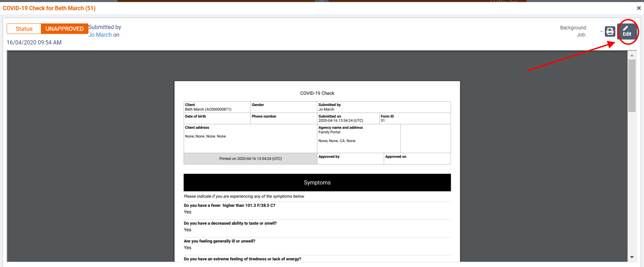The image size is (644, 267).
Task: Select the Symptoms section header
Action: point(317,183)
